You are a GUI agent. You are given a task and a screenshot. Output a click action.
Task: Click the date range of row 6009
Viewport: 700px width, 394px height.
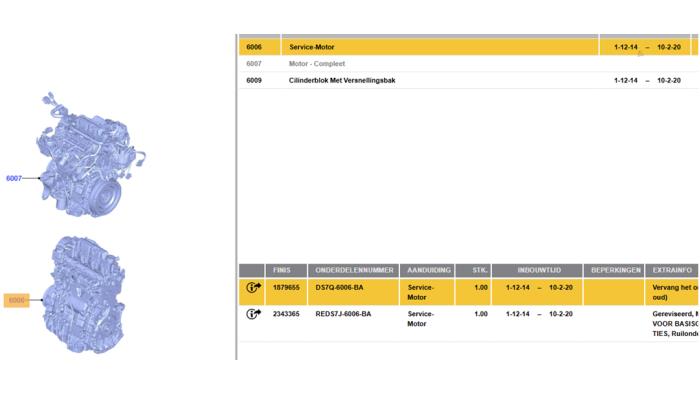click(647, 80)
